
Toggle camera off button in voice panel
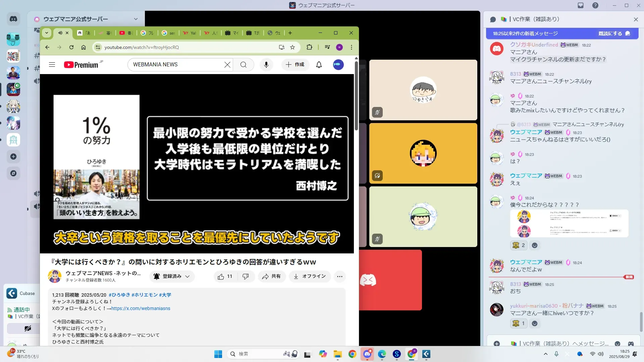28,328
